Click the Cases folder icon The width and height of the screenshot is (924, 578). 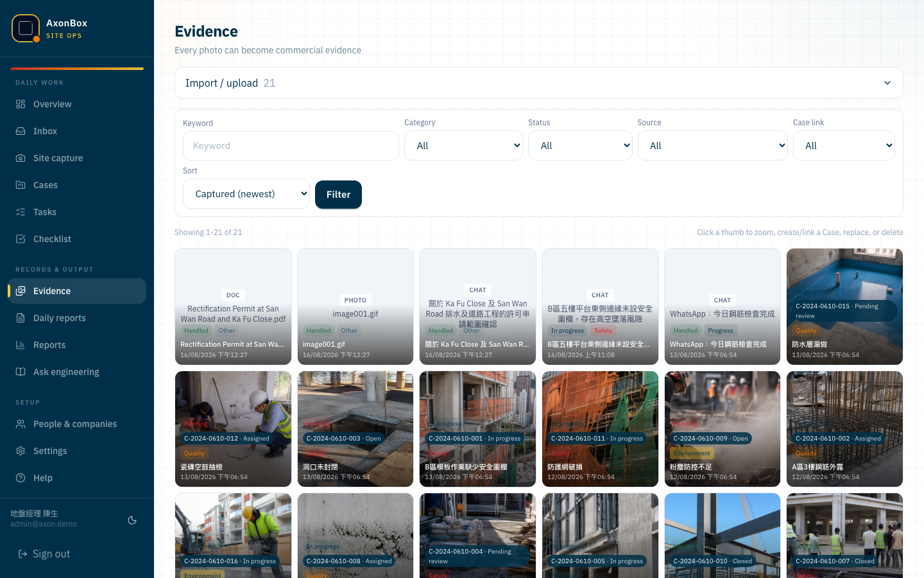(21, 185)
